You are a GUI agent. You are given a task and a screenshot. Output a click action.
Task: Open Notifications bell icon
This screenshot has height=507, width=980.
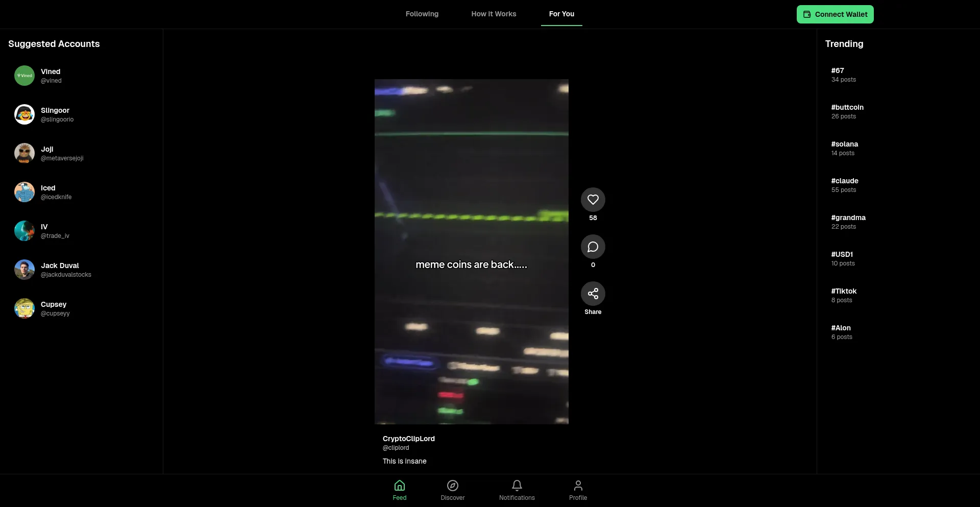pyautogui.click(x=517, y=486)
